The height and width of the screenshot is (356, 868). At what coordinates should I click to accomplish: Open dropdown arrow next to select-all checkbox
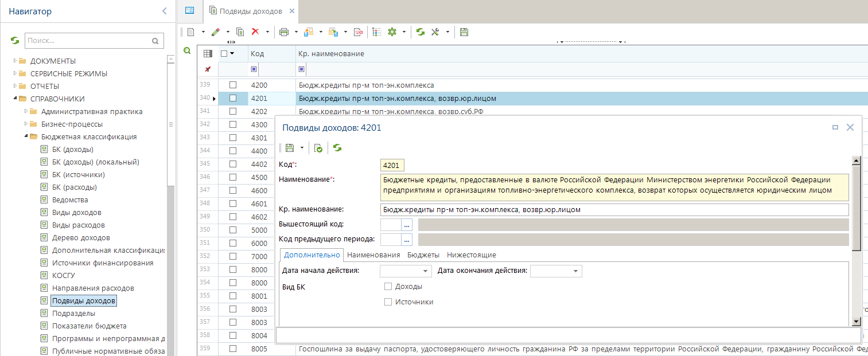click(x=232, y=53)
